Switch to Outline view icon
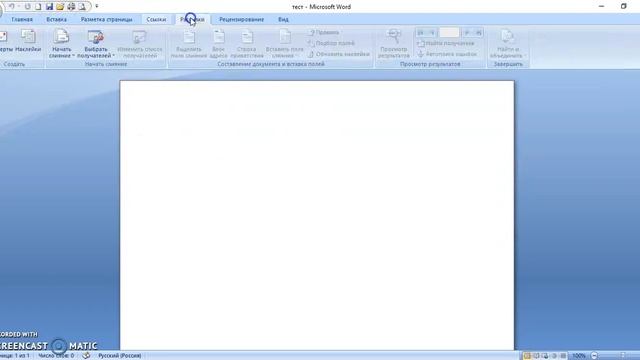 point(554,356)
